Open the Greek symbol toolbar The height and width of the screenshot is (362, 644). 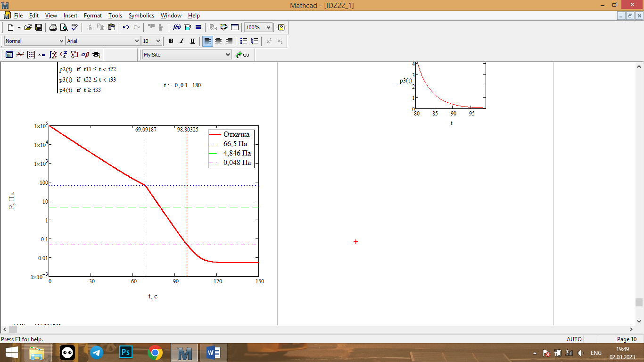(x=85, y=55)
